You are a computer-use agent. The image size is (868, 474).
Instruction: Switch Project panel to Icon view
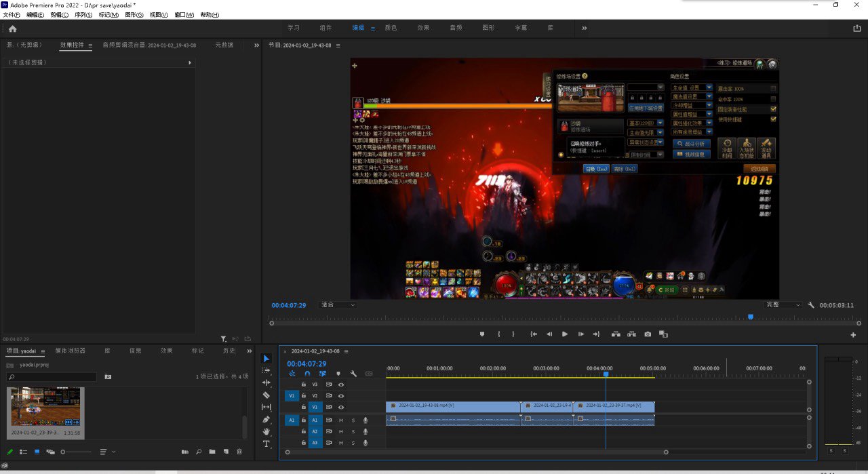37,452
